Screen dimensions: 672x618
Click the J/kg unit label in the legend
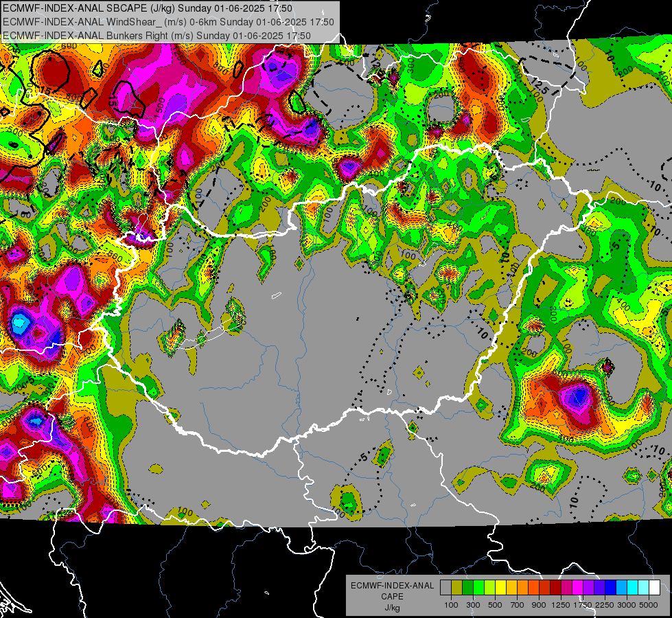[x=392, y=608]
